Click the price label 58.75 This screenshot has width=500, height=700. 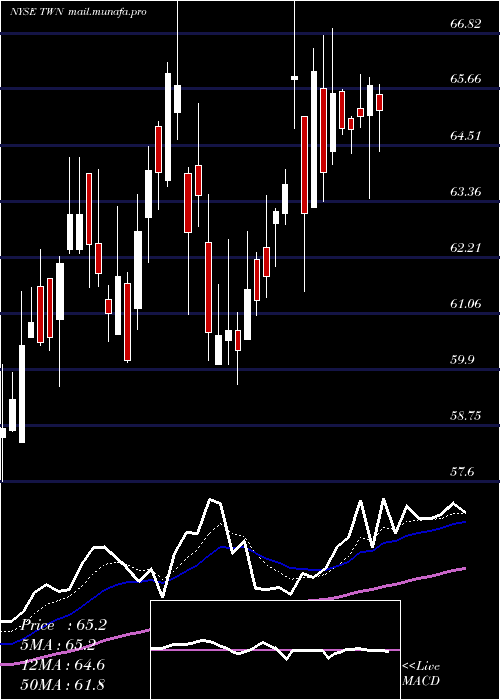point(466,416)
